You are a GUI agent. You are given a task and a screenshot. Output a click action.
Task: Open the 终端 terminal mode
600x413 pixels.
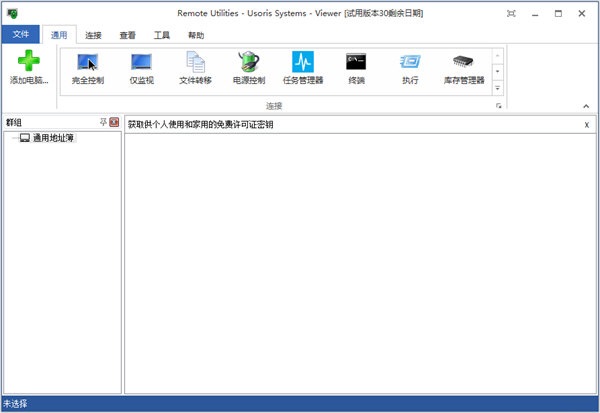click(x=356, y=67)
